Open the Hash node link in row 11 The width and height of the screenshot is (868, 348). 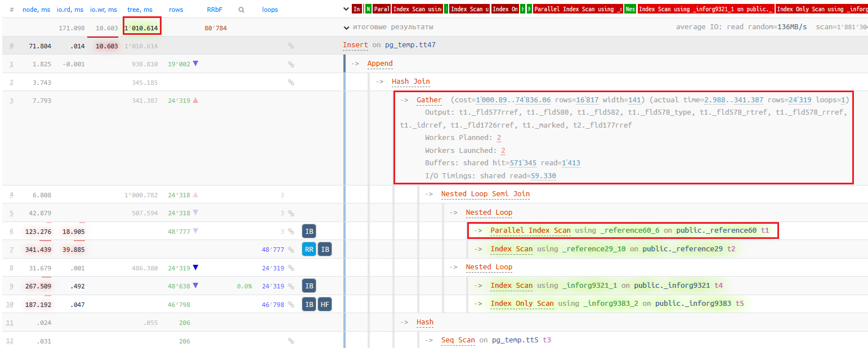pos(425,322)
